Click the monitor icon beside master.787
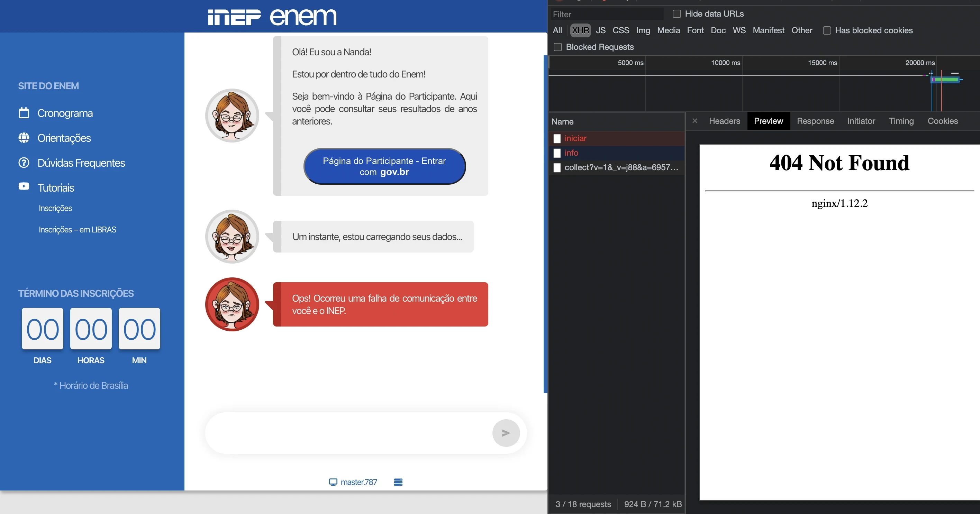980x514 pixels. [x=333, y=482]
